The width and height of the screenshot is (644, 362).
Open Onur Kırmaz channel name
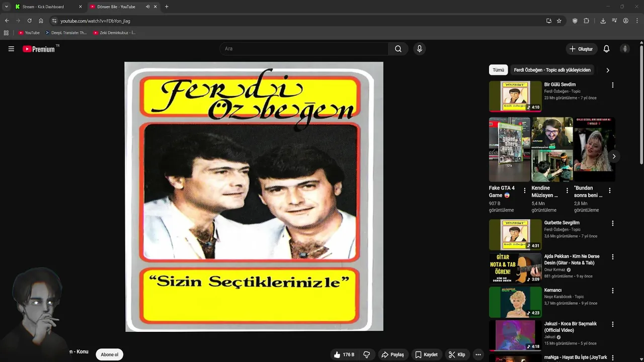point(555,269)
